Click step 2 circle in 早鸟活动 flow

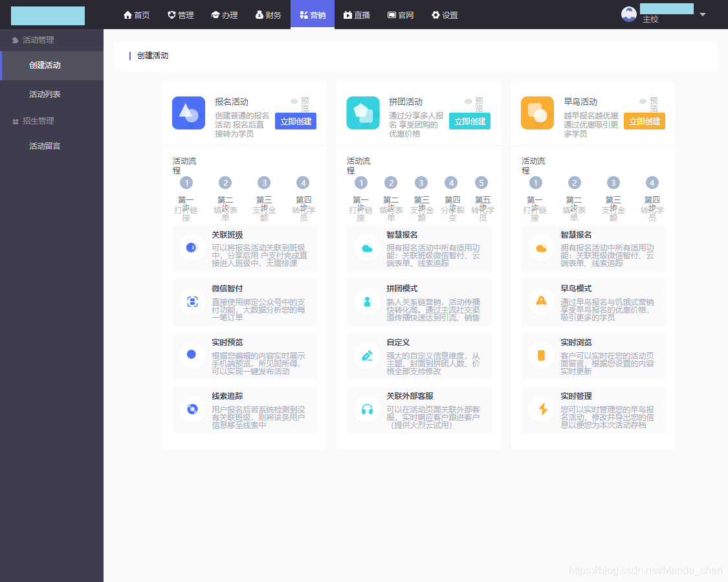575,183
